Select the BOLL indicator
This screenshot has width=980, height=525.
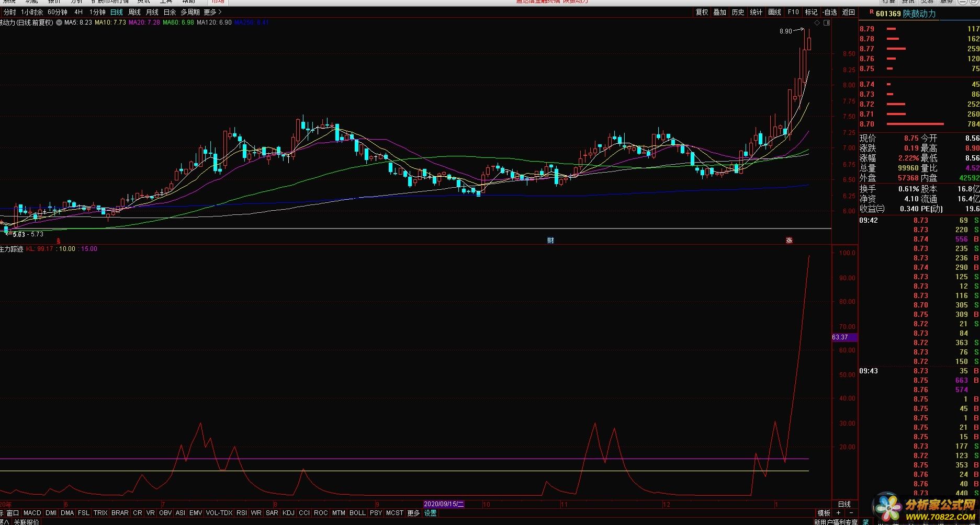coord(357,513)
